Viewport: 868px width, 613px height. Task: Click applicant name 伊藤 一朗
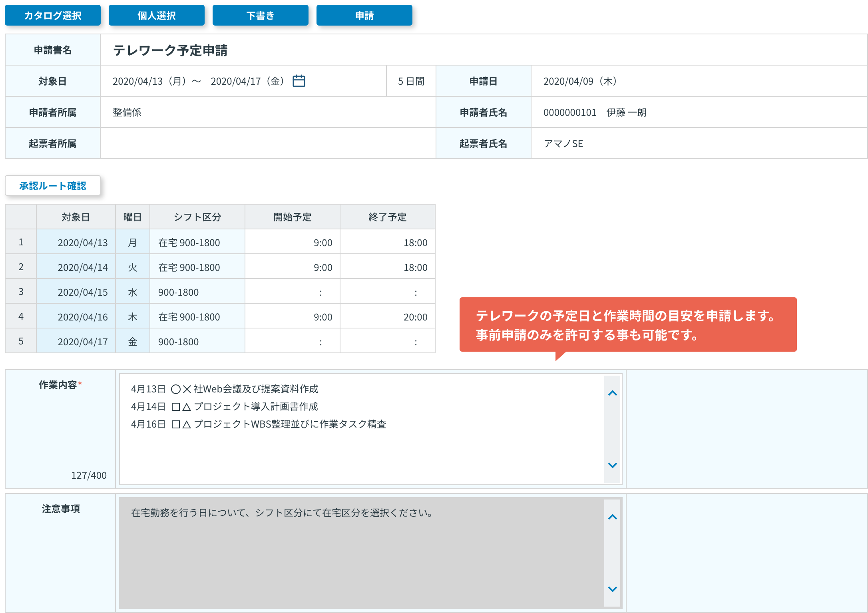626,112
